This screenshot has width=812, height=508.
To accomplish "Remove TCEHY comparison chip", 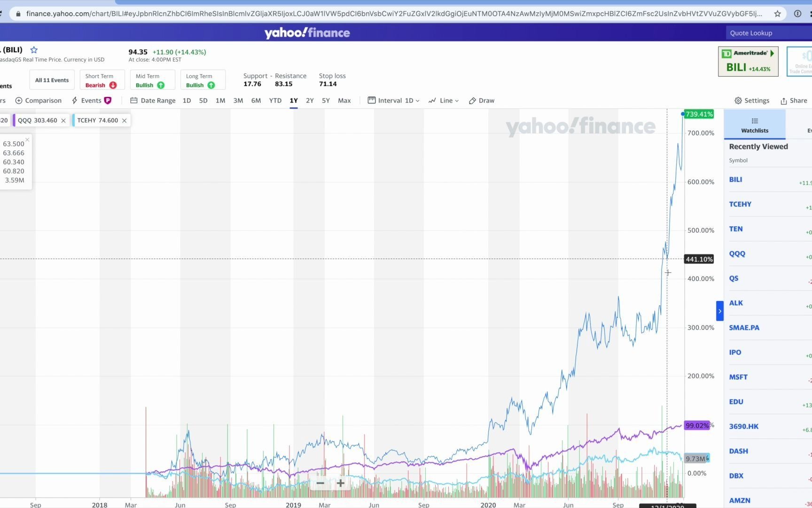I will coord(125,120).
